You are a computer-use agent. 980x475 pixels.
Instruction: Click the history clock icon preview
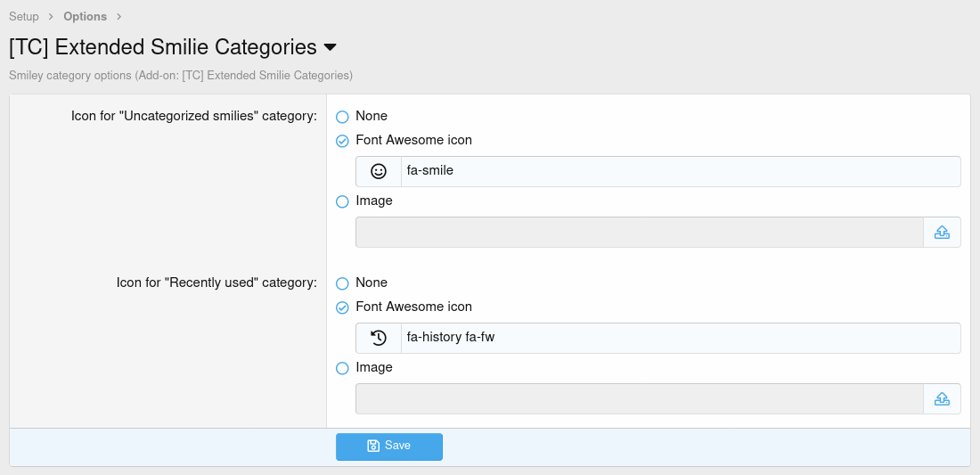(379, 338)
